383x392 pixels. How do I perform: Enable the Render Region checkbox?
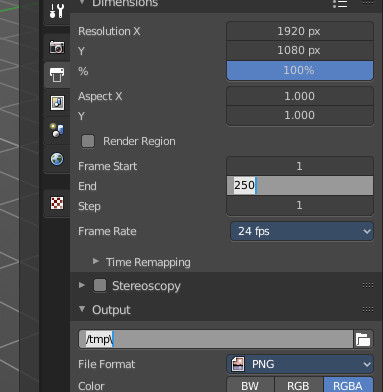point(88,141)
